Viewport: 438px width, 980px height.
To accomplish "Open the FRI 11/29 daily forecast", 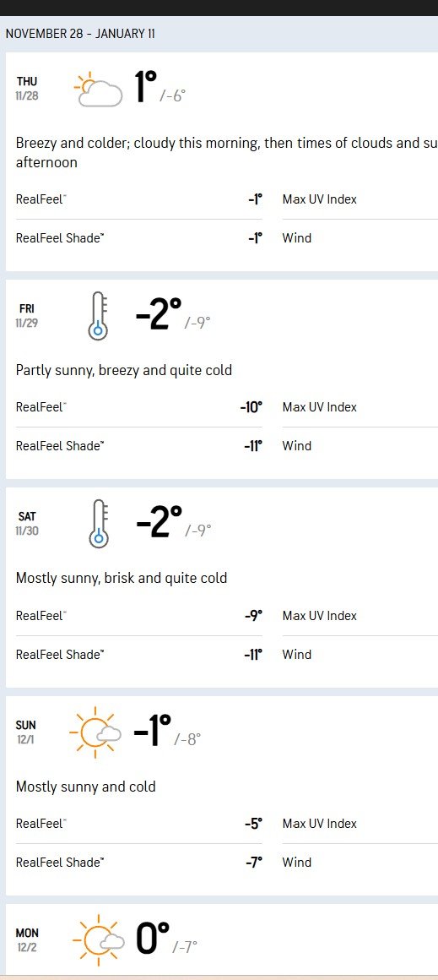I will pyautogui.click(x=27, y=316).
